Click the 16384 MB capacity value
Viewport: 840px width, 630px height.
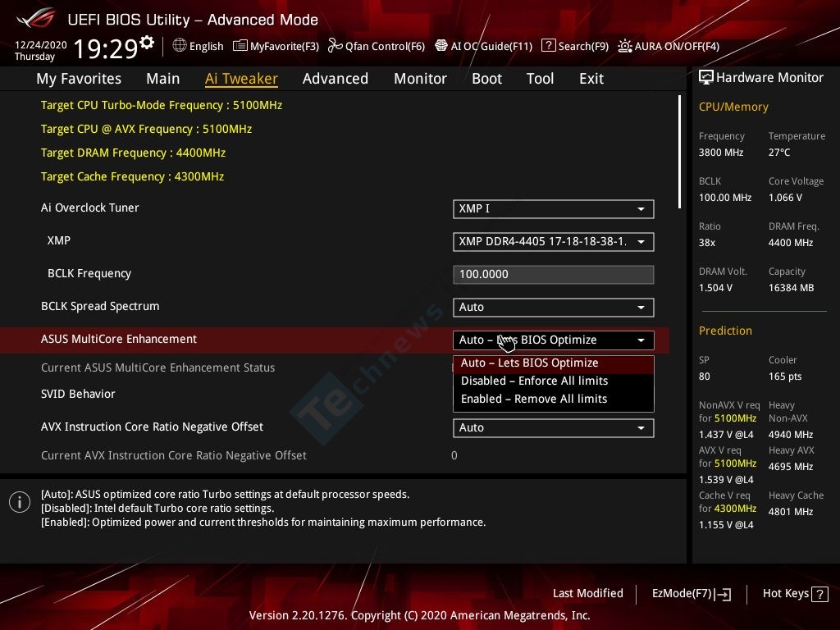click(792, 288)
